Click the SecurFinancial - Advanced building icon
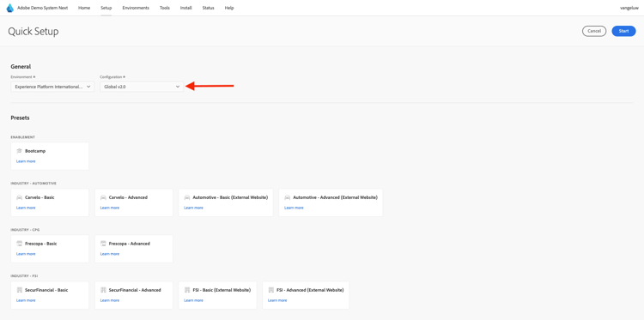This screenshot has width=644, height=320. point(103,290)
